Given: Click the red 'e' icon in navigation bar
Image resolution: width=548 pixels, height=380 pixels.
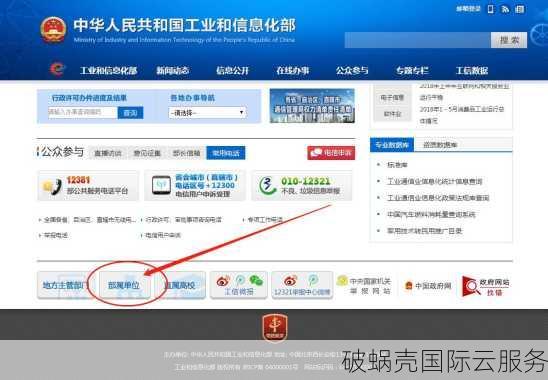Looking at the screenshot, I should (x=57, y=69).
